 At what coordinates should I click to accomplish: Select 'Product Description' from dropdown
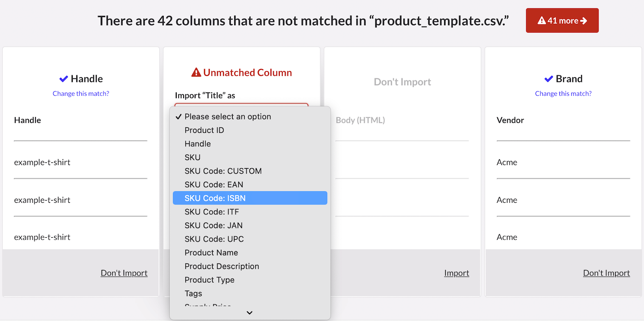pos(222,266)
